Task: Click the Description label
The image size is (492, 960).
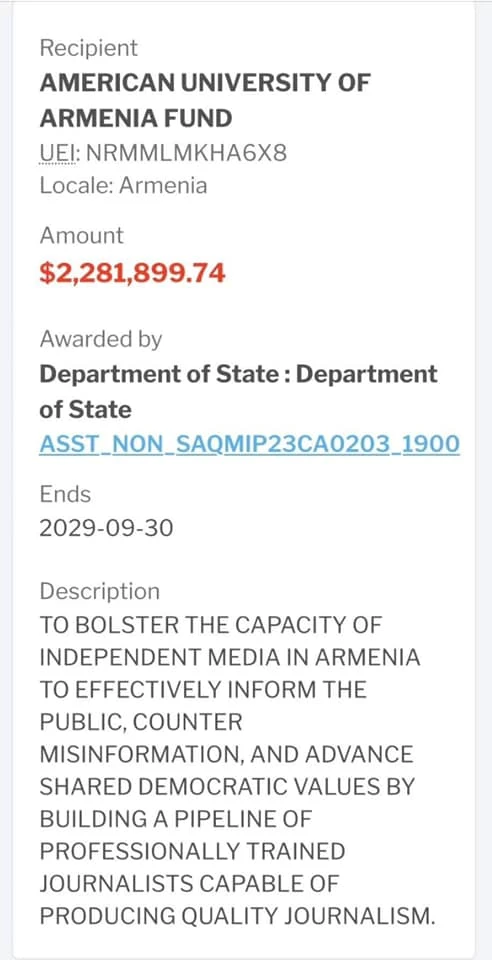Action: (x=99, y=592)
